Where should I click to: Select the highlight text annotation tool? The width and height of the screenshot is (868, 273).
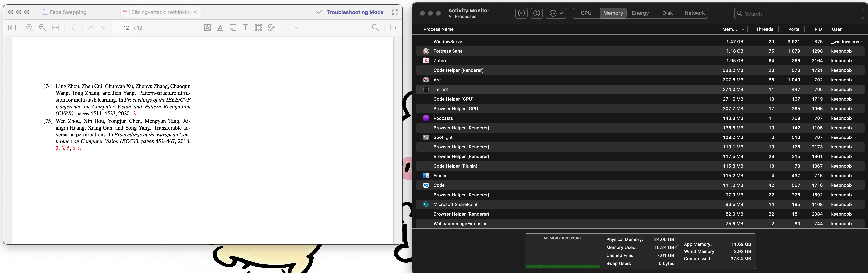[x=207, y=28]
